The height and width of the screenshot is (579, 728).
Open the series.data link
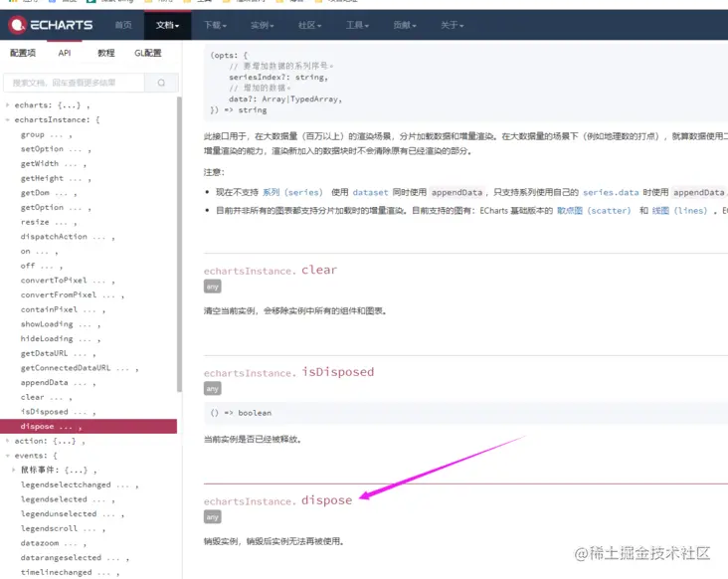pyautogui.click(x=611, y=192)
